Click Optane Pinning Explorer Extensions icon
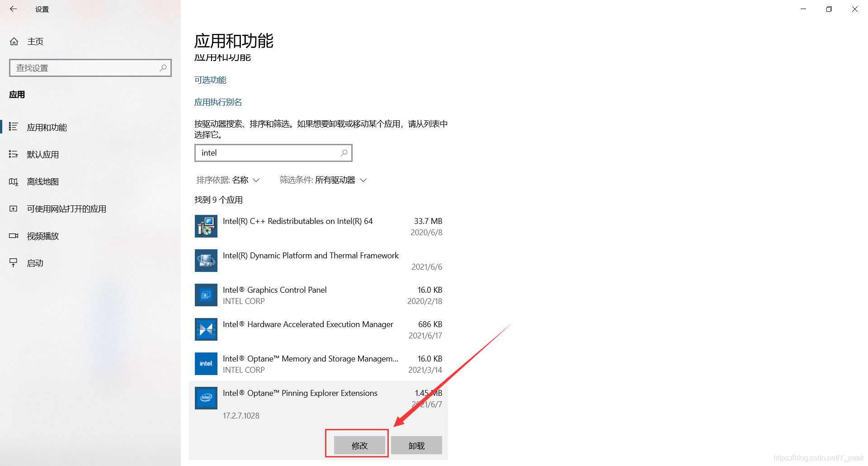 (x=206, y=398)
